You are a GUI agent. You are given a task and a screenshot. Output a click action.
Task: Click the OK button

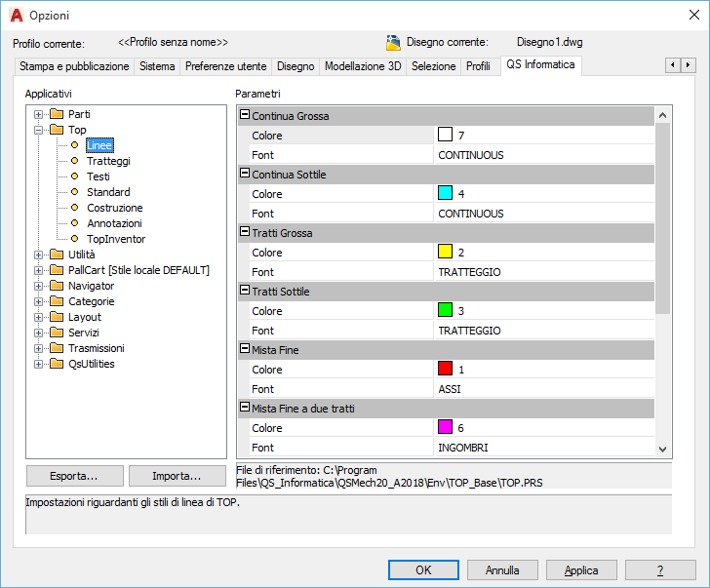click(423, 569)
